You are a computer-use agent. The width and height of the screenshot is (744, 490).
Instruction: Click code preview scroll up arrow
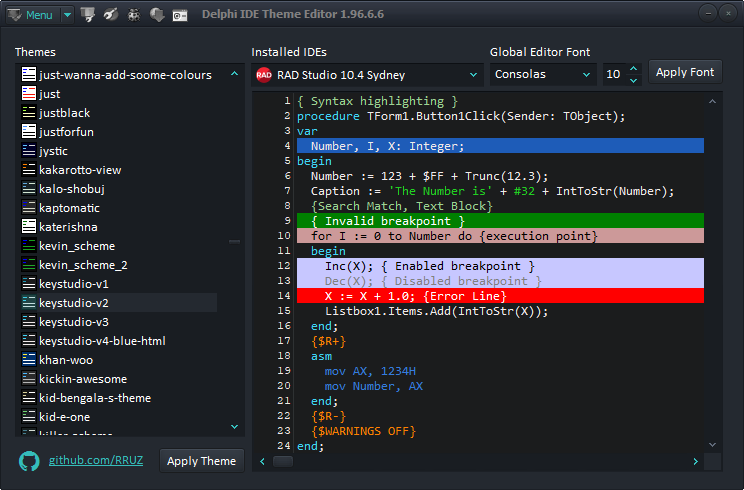pos(712,101)
